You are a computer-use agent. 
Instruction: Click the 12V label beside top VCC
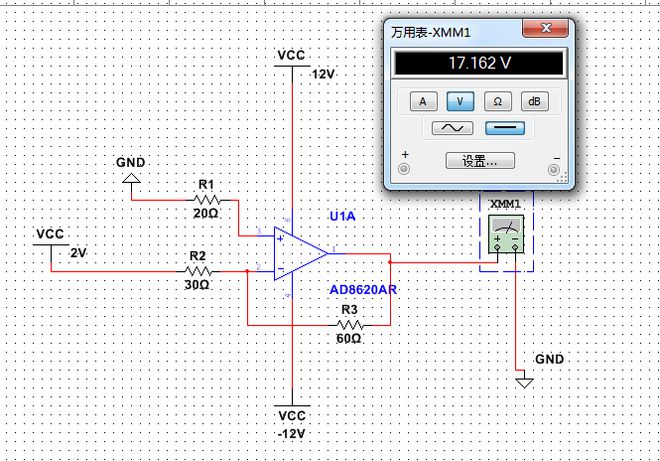point(323,75)
